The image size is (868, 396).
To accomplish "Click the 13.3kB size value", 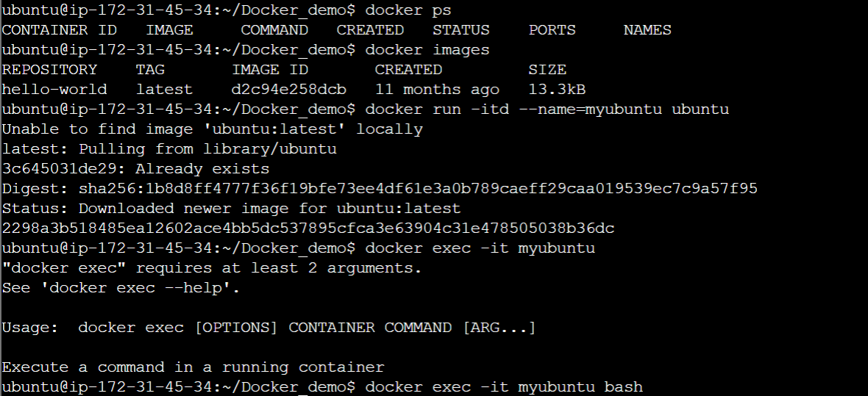I will [557, 90].
